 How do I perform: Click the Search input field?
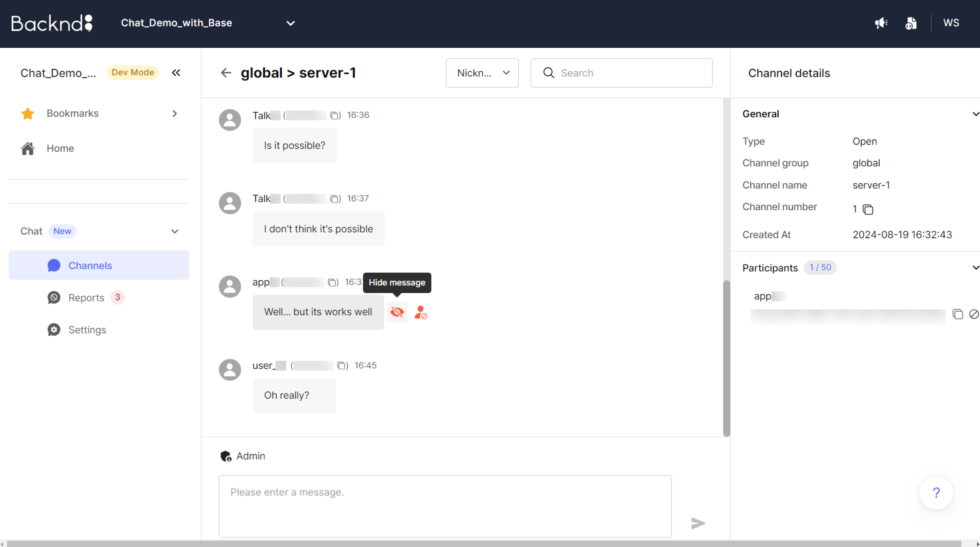(x=621, y=73)
